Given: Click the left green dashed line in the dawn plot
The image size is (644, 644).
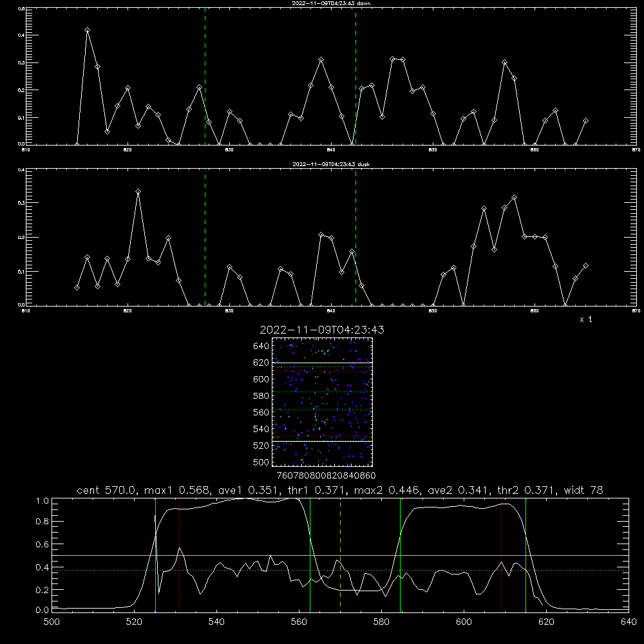Looking at the screenshot, I should click(205, 76).
